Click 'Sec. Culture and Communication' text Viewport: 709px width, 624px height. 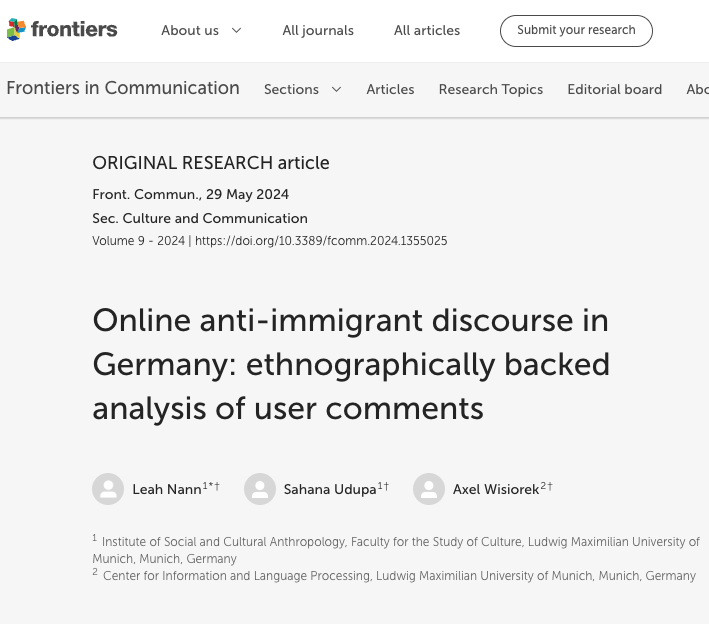200,218
